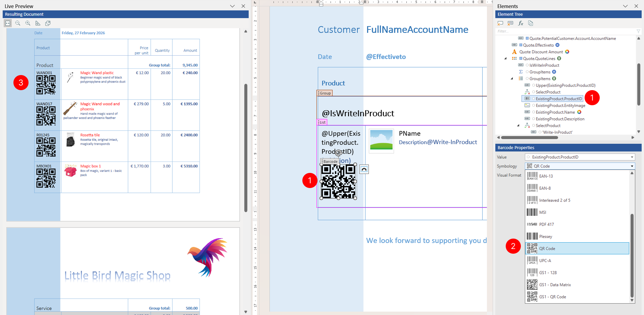
Task: Choose GS1 - 128 symbology
Action: point(577,272)
